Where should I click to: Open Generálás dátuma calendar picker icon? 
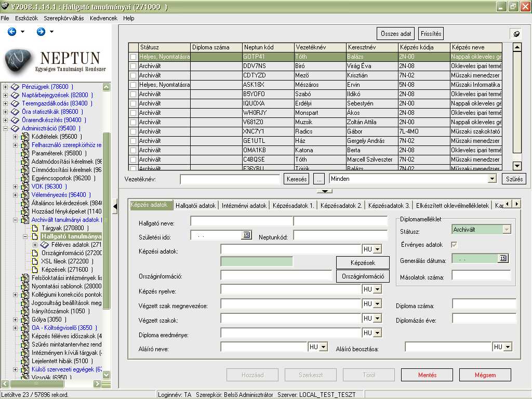click(503, 258)
